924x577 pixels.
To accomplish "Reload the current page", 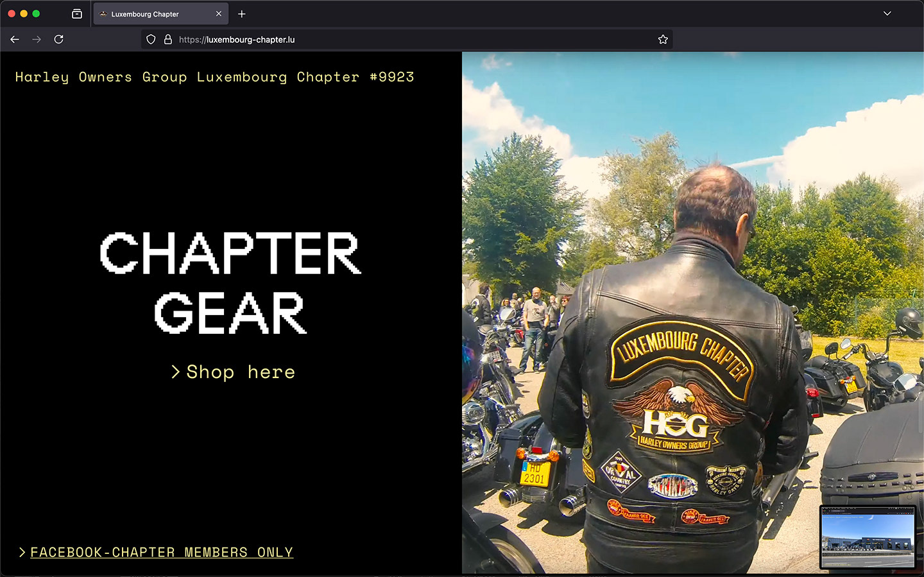I will pos(58,39).
